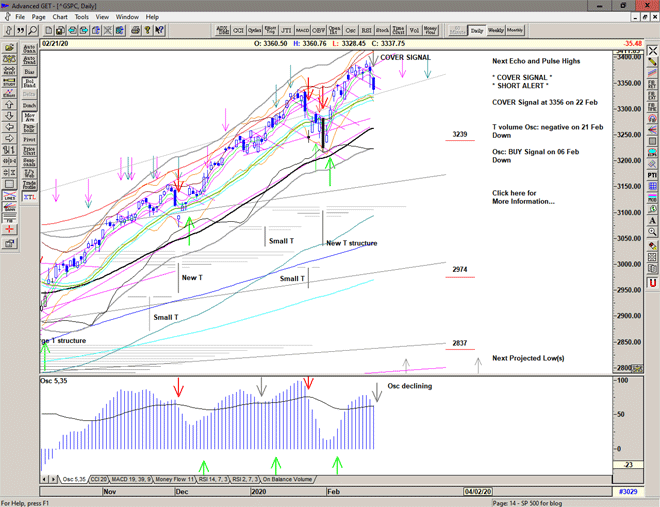Image resolution: width=660 pixels, height=507 pixels.
Task: Open the Chart menu
Action: click(x=60, y=17)
